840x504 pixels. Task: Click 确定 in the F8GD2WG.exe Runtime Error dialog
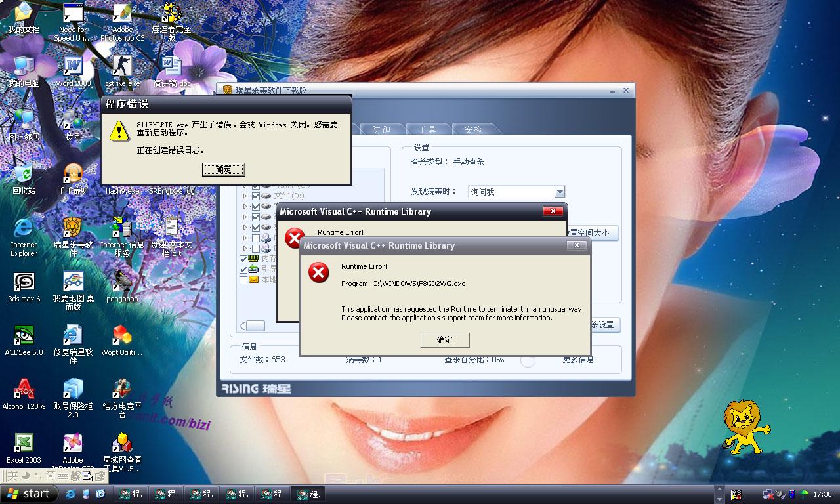pyautogui.click(x=445, y=339)
